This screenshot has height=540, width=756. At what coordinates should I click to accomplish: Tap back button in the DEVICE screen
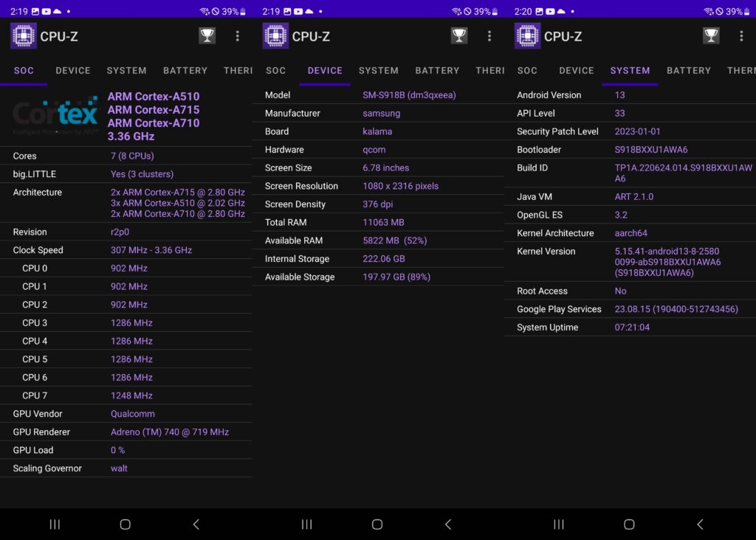448,524
